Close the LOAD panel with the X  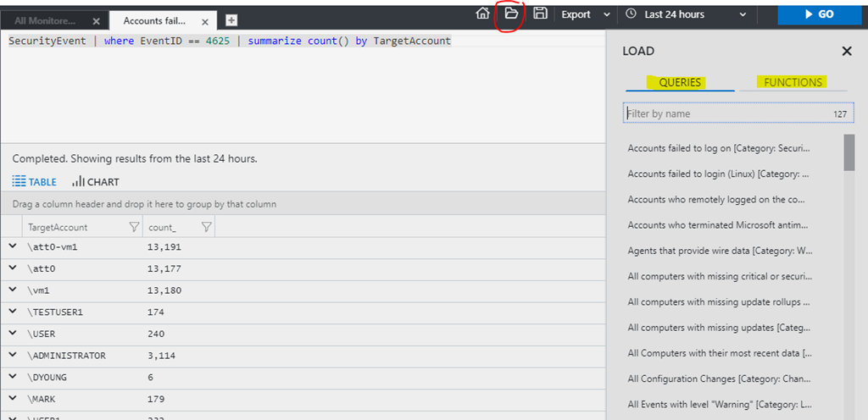point(846,51)
